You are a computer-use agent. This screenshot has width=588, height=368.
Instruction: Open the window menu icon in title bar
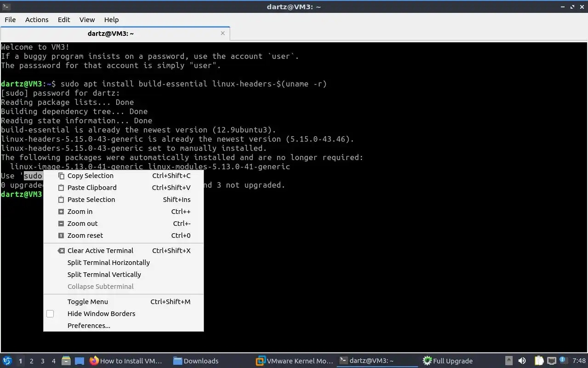pyautogui.click(x=6, y=6)
